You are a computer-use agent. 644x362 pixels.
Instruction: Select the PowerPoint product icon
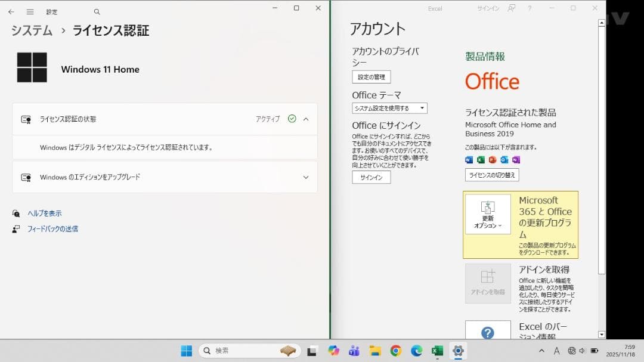[x=491, y=159]
